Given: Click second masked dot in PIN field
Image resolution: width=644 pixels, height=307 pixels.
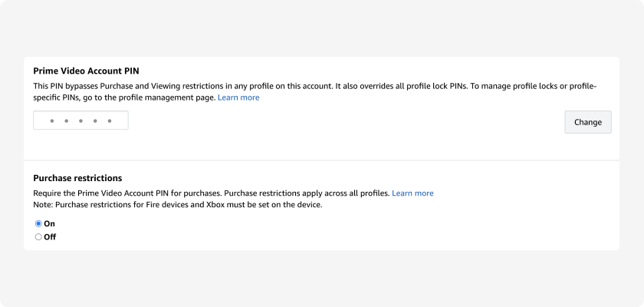Looking at the screenshot, I should tap(66, 120).
